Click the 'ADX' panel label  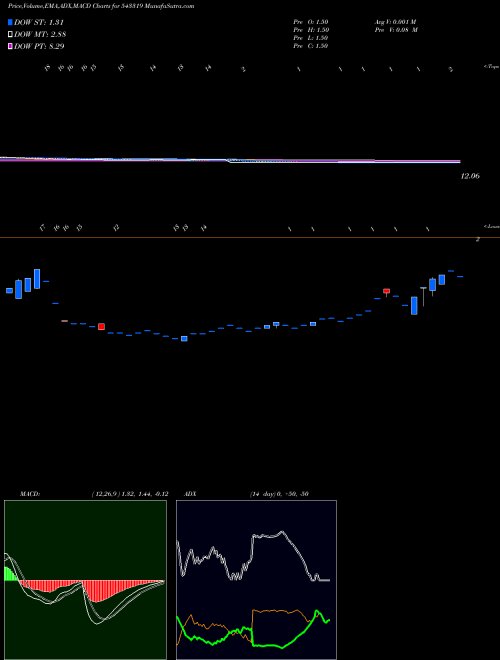coord(191,494)
